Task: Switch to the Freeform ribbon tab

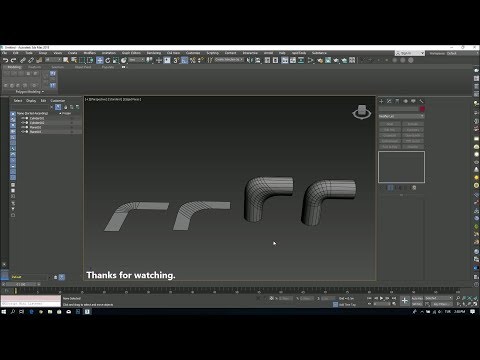Action: 34,67
